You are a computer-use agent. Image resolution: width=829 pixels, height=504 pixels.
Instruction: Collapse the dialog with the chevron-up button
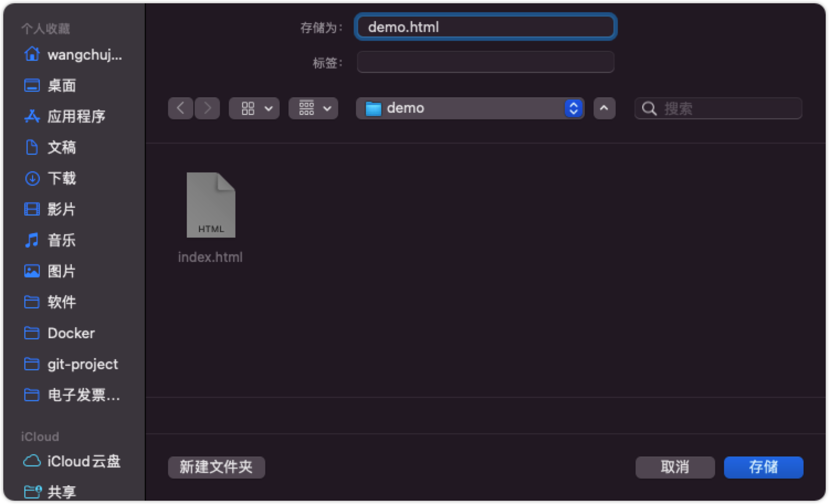pyautogui.click(x=604, y=108)
